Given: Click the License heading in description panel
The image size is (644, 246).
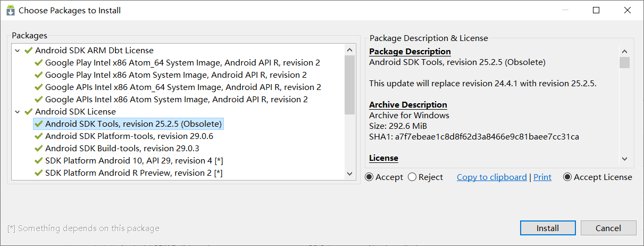Looking at the screenshot, I should (383, 158).
